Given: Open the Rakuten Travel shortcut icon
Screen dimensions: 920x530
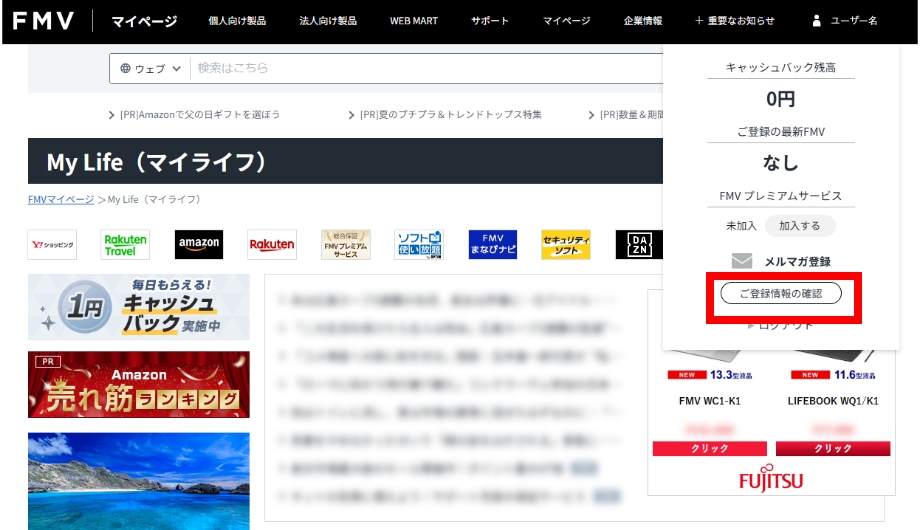Looking at the screenshot, I should click(x=125, y=245).
